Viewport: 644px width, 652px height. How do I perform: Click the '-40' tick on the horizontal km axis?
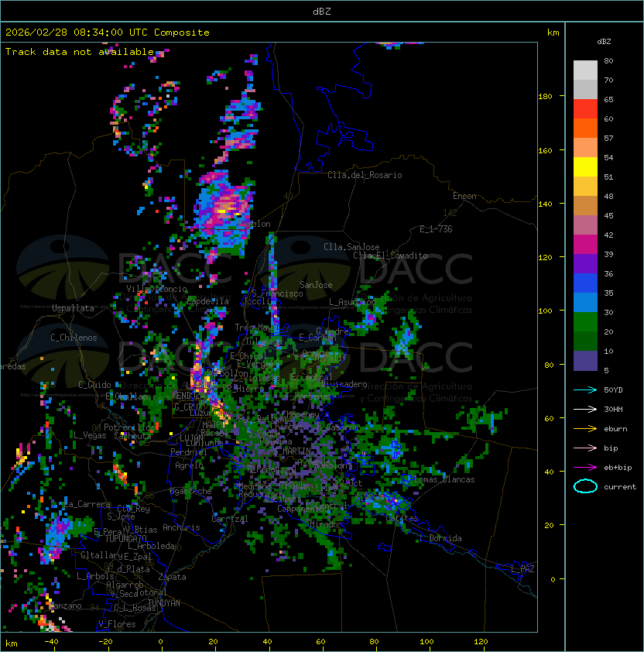point(51,642)
